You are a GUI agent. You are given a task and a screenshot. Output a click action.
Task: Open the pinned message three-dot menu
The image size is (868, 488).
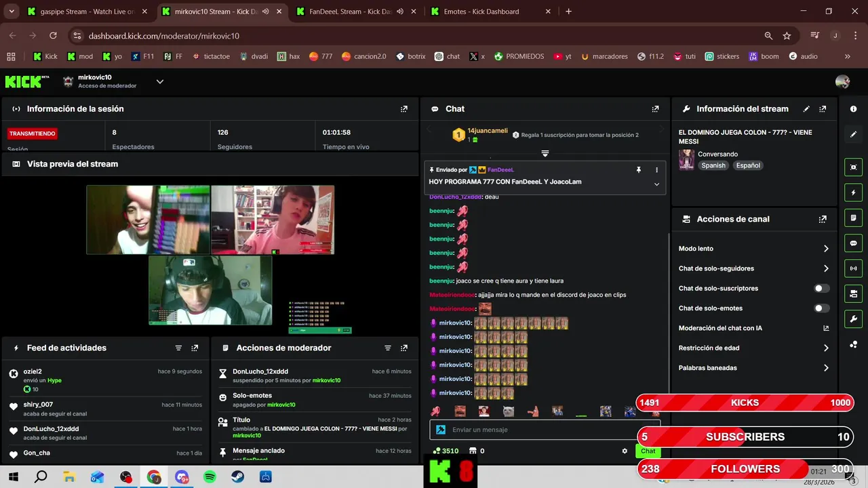(656, 170)
